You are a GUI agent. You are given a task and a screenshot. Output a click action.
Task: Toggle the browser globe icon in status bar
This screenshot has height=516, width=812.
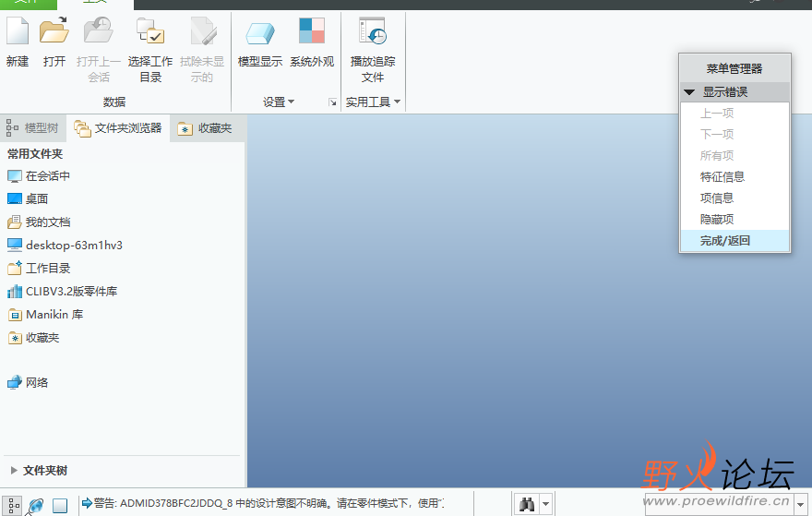36,505
